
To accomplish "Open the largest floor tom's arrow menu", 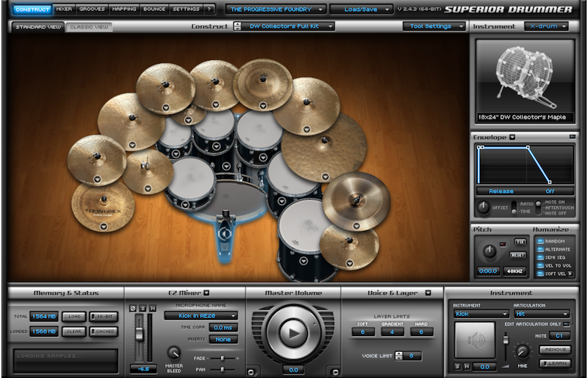I will tap(303, 261).
